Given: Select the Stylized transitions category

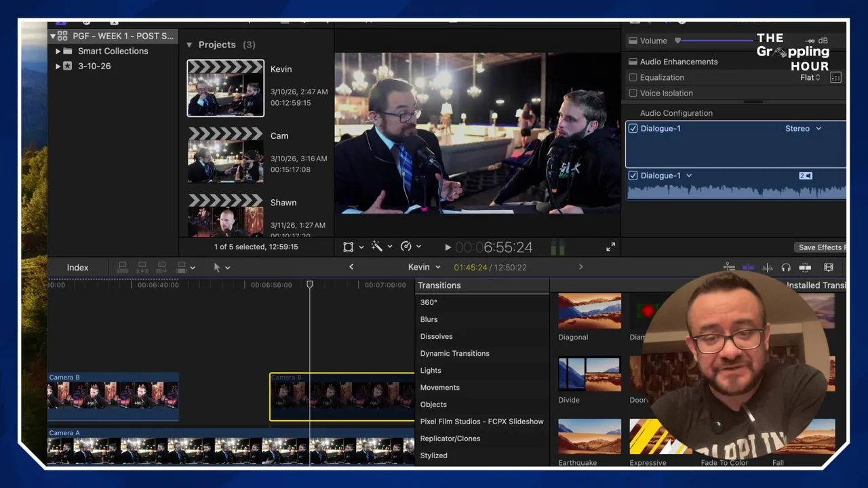Looking at the screenshot, I should [x=433, y=455].
